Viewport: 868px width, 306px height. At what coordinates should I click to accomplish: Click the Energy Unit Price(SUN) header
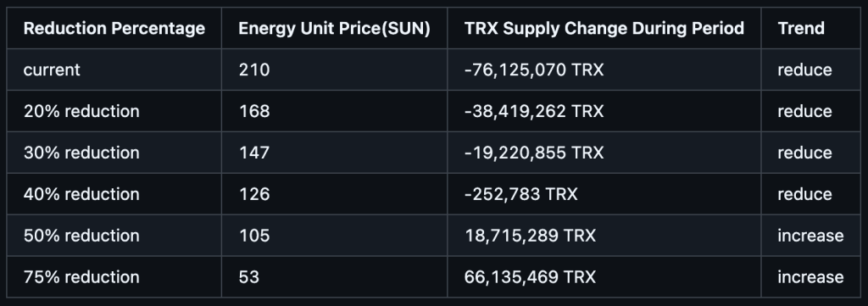point(334,28)
